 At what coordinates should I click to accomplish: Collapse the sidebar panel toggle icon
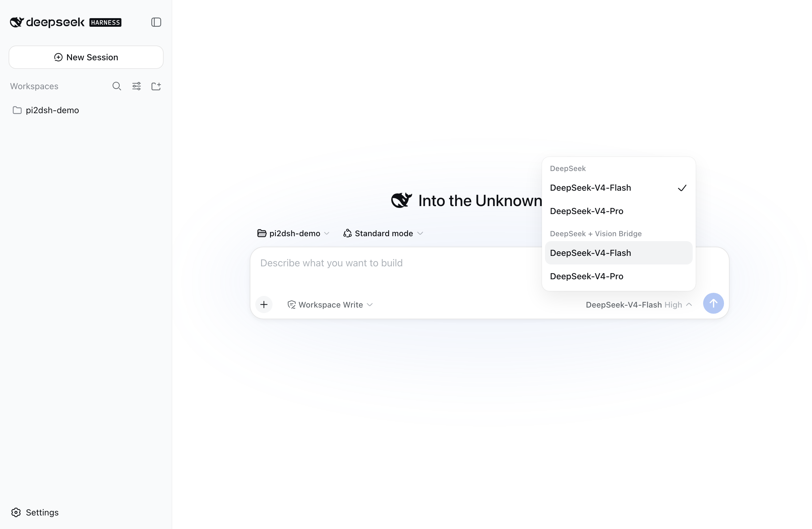click(156, 22)
